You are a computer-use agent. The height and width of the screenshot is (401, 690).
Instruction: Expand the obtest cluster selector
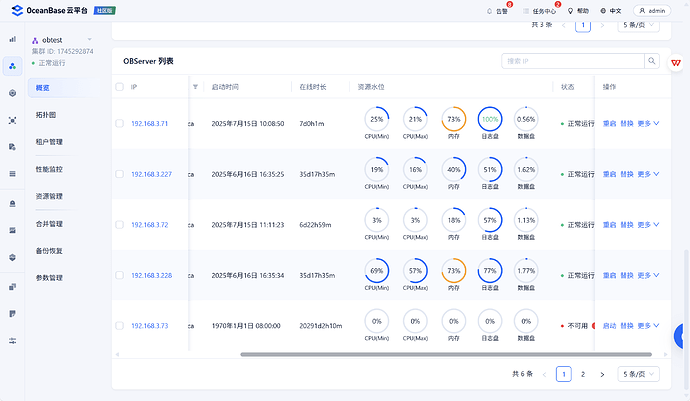click(x=89, y=40)
